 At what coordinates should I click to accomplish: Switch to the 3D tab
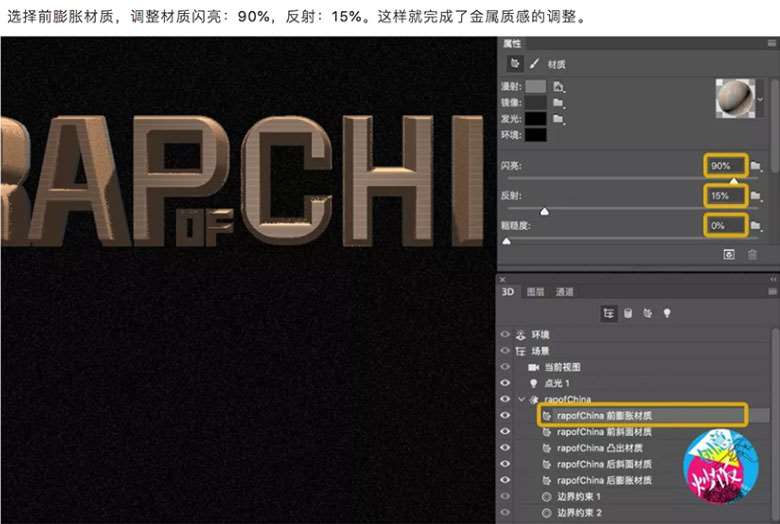(x=507, y=292)
